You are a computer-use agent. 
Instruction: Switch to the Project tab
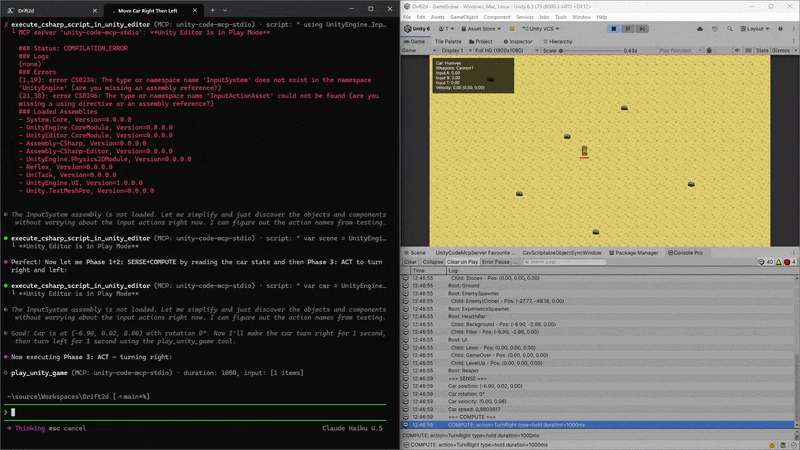pos(481,41)
